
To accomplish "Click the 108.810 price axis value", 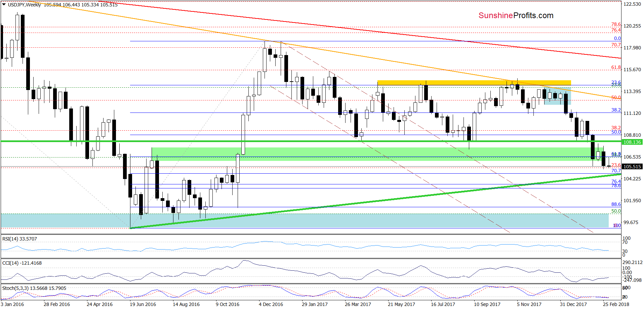I will pyautogui.click(x=632, y=135).
